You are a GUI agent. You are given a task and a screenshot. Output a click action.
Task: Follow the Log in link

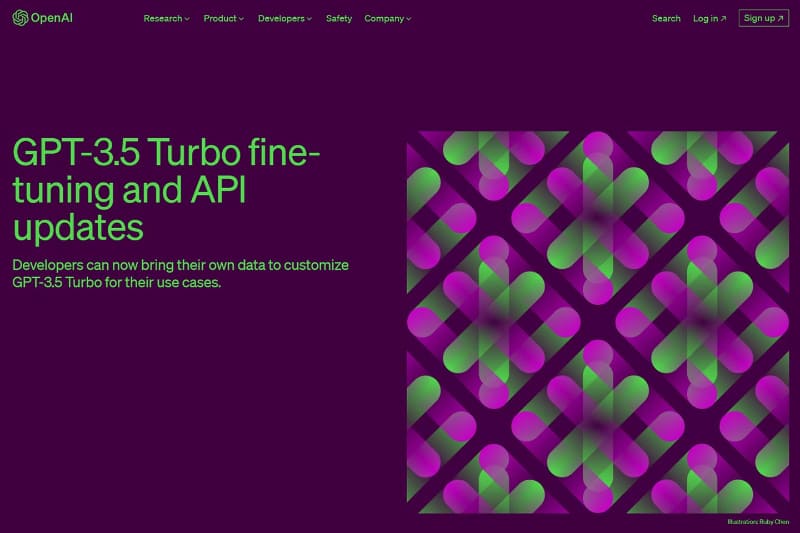(x=709, y=18)
